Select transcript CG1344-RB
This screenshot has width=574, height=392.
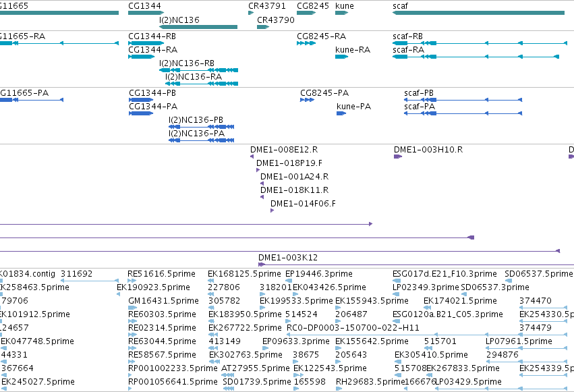(146, 43)
